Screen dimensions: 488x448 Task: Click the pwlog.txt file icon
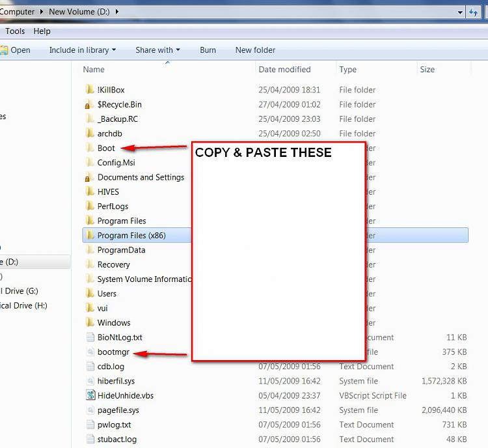[x=90, y=425]
